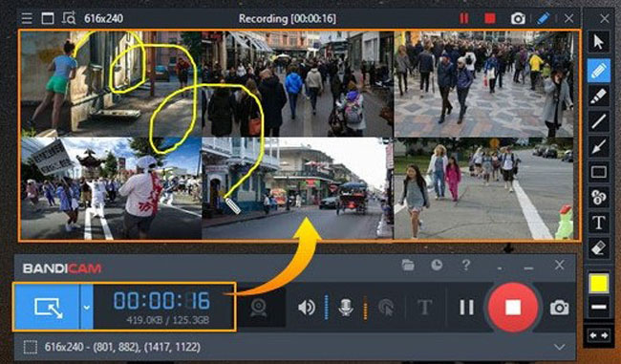Pick the rectangle shape tool
The width and height of the screenshot is (621, 364).
tap(598, 172)
